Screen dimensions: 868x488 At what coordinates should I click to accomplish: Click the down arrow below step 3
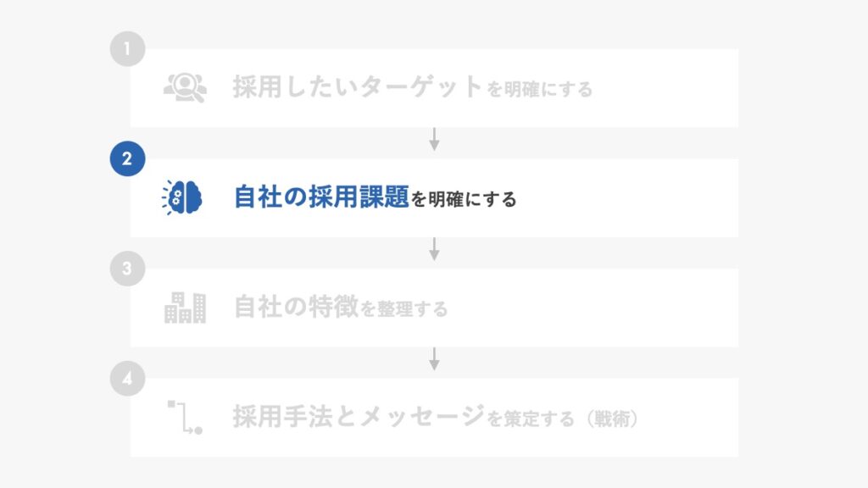(x=434, y=358)
